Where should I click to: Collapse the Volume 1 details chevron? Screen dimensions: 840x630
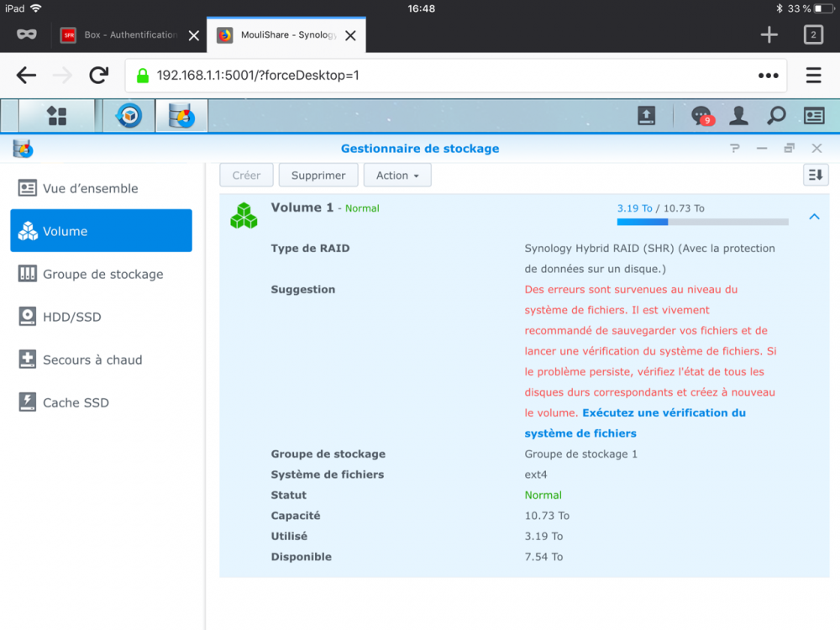(x=814, y=217)
